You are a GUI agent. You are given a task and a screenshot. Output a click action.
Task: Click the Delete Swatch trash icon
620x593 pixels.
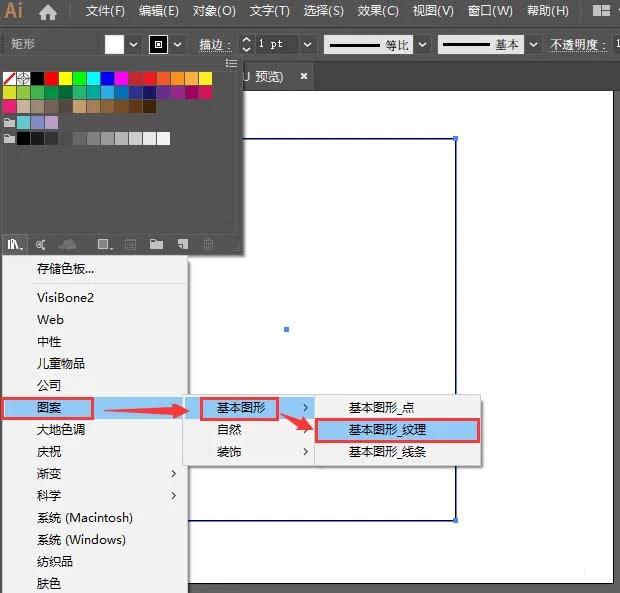[x=209, y=243]
